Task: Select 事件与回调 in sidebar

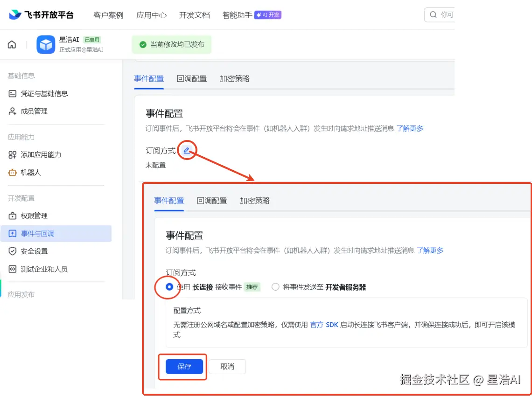Action: (56, 233)
